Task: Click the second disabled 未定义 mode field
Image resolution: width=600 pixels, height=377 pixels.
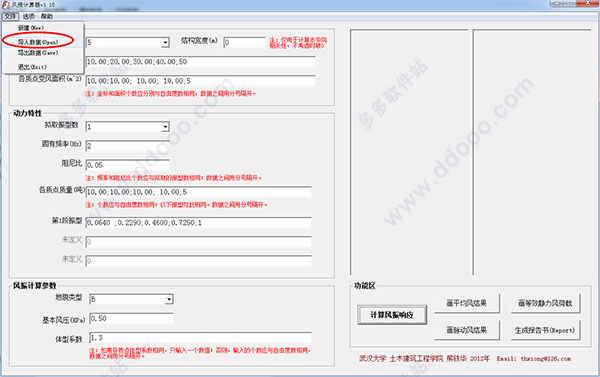Action: [199, 261]
